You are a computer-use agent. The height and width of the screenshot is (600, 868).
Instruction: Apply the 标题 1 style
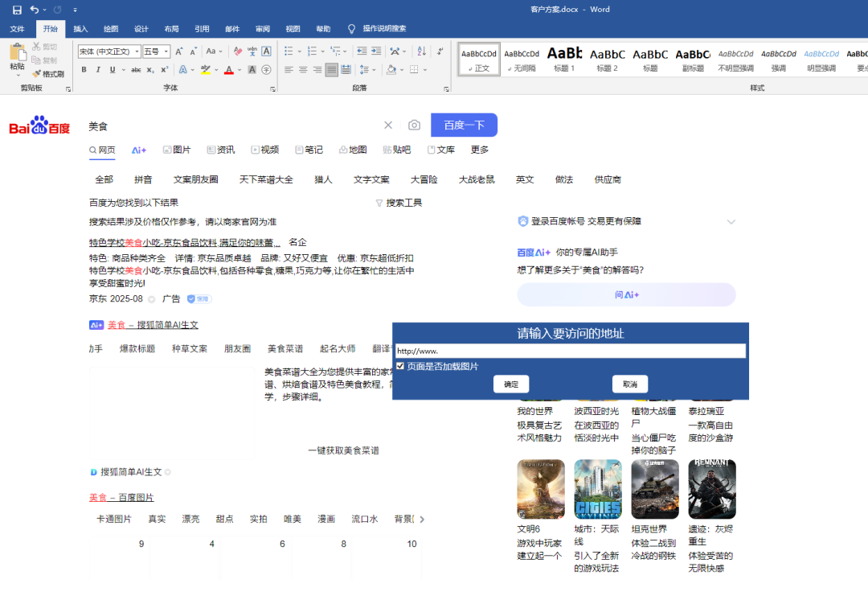565,59
